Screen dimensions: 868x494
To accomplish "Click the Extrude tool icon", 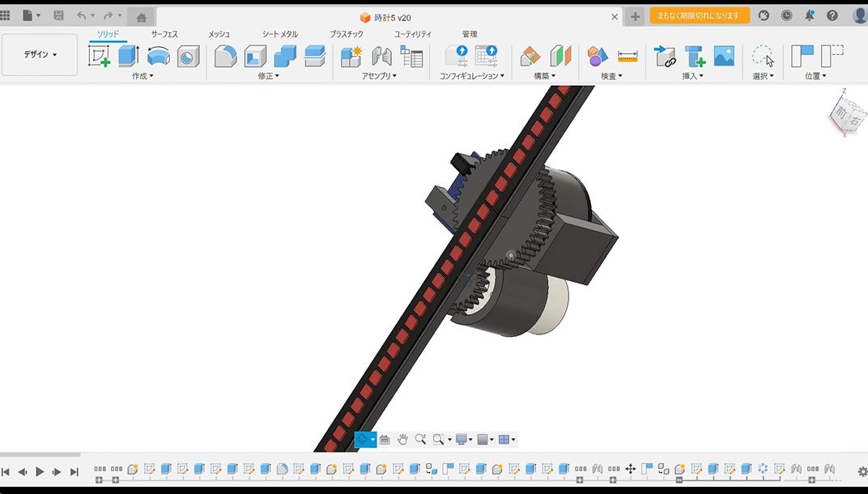I will pos(129,56).
